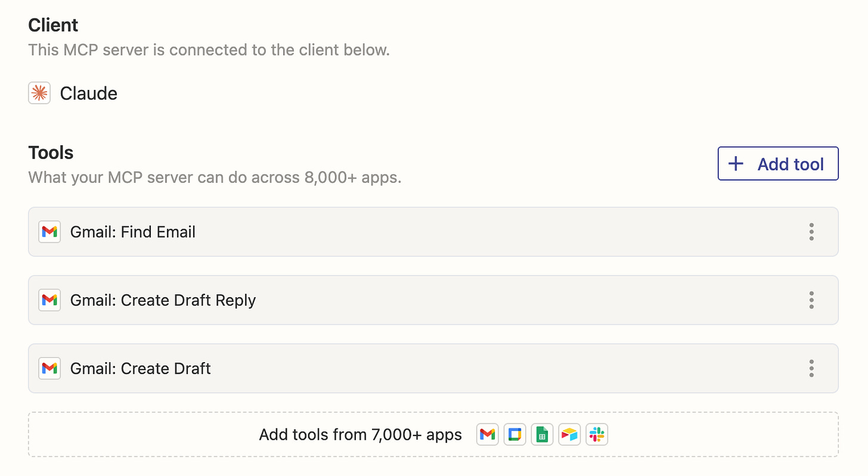Open options menu for Gmail: Create Draft Reply

pyautogui.click(x=811, y=300)
